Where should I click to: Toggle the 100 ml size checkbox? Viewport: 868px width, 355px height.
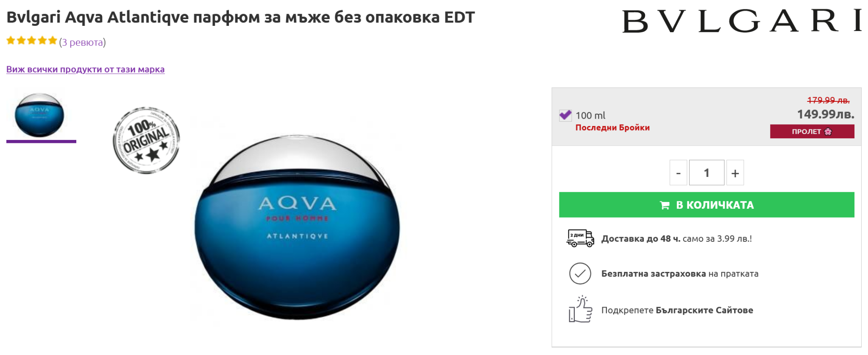click(565, 115)
